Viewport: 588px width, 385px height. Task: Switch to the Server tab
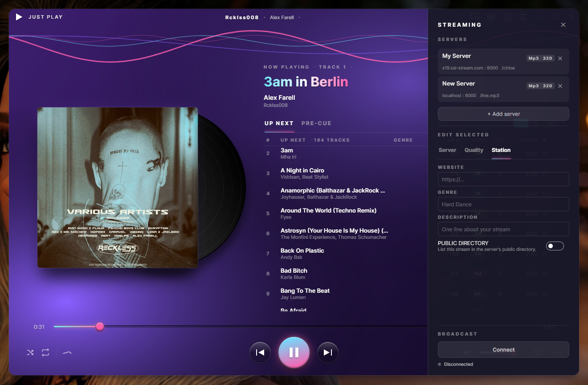[447, 150]
